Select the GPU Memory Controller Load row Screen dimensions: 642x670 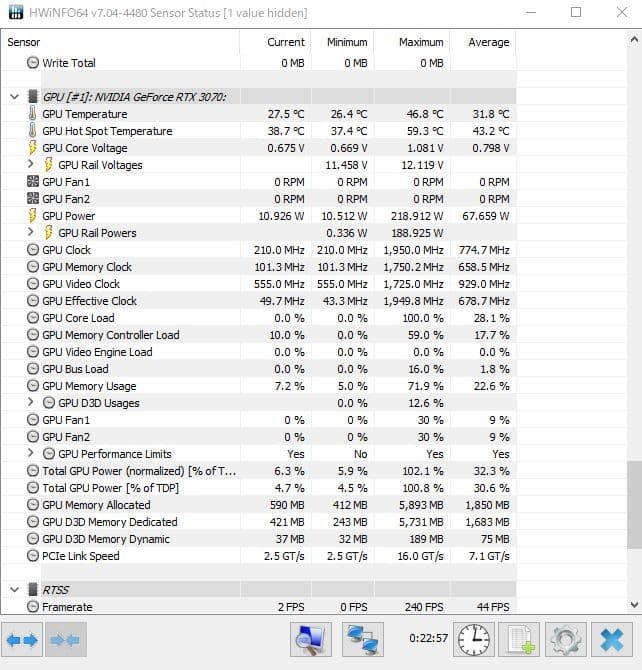point(259,335)
